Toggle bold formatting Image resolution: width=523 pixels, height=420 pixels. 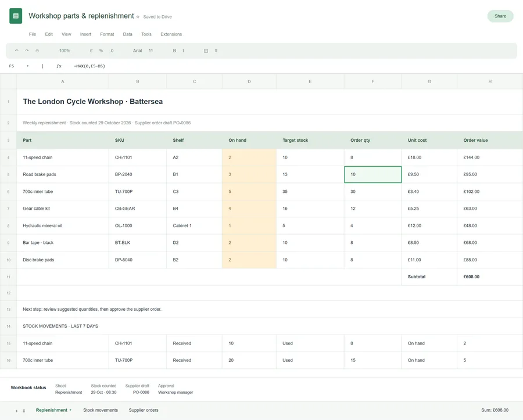174,51
